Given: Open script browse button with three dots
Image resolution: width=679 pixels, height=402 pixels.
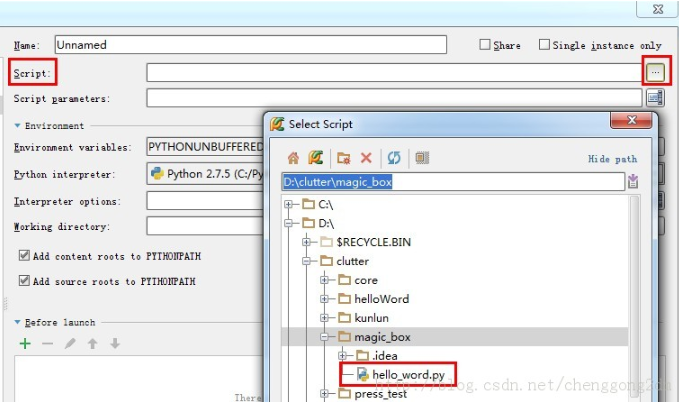Looking at the screenshot, I should 655,72.
